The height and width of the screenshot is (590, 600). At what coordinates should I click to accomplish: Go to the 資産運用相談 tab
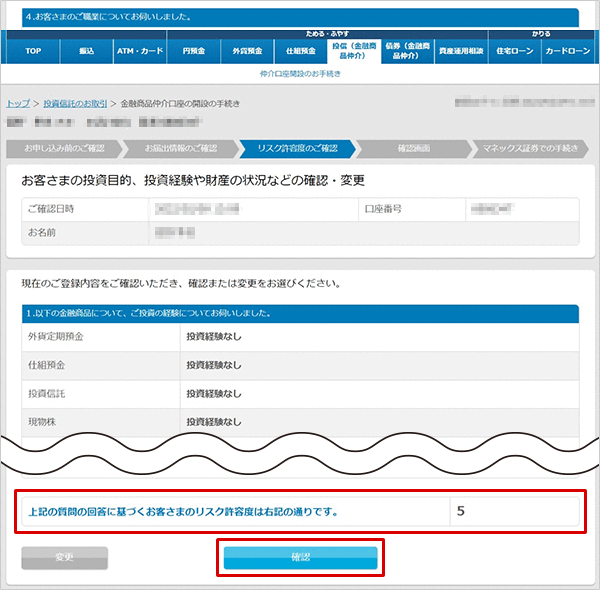pyautogui.click(x=461, y=50)
